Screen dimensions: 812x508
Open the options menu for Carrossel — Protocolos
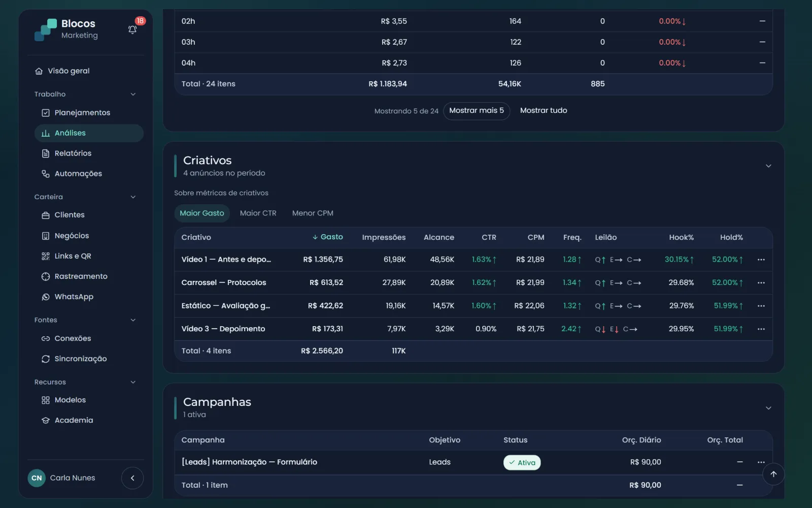761,283
